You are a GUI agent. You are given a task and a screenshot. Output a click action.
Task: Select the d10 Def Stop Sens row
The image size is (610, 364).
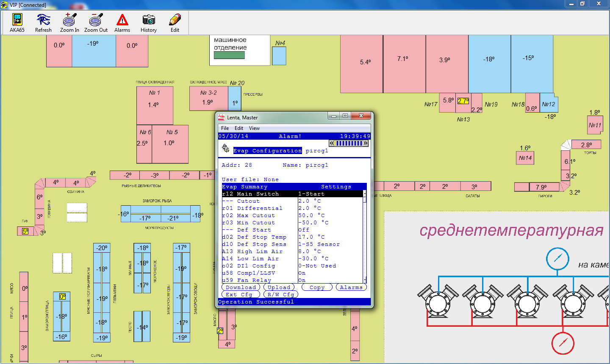pyautogui.click(x=292, y=244)
